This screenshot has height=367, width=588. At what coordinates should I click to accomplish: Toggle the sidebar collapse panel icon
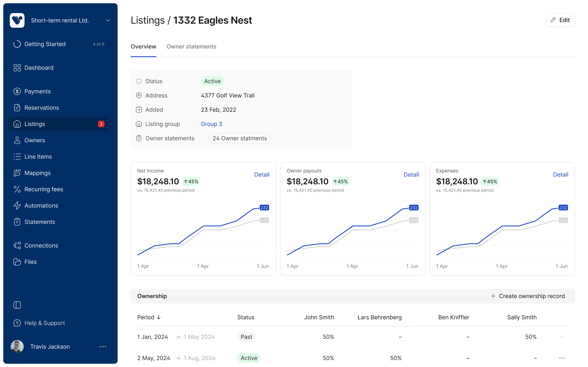17,305
